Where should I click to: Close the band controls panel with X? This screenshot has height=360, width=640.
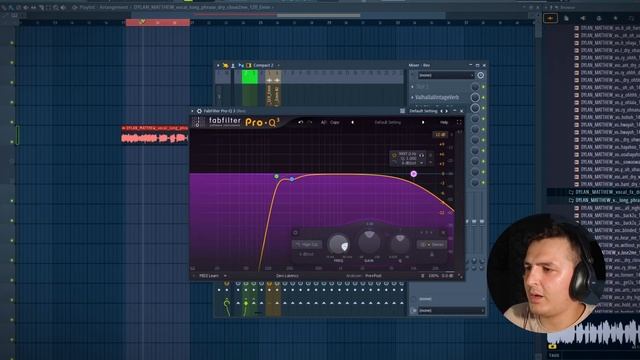coord(443,233)
